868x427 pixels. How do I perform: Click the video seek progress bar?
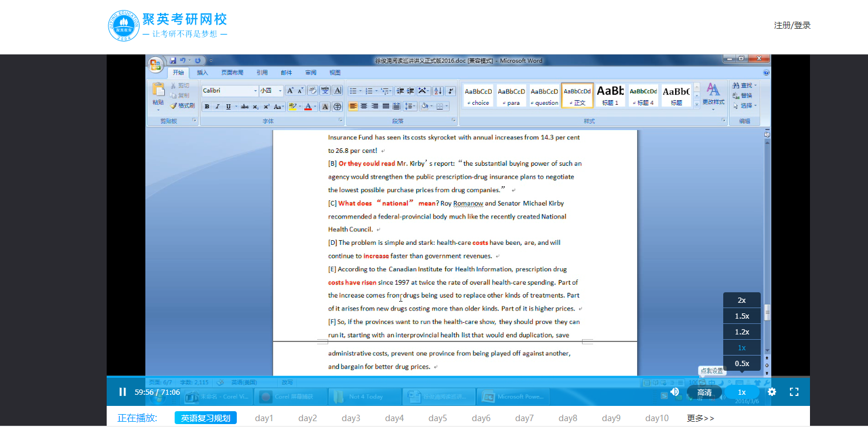coord(458,377)
